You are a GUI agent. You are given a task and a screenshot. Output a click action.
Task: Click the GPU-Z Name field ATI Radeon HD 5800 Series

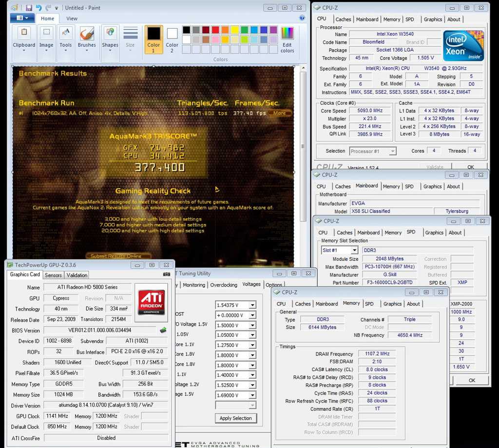pyautogui.click(x=88, y=287)
